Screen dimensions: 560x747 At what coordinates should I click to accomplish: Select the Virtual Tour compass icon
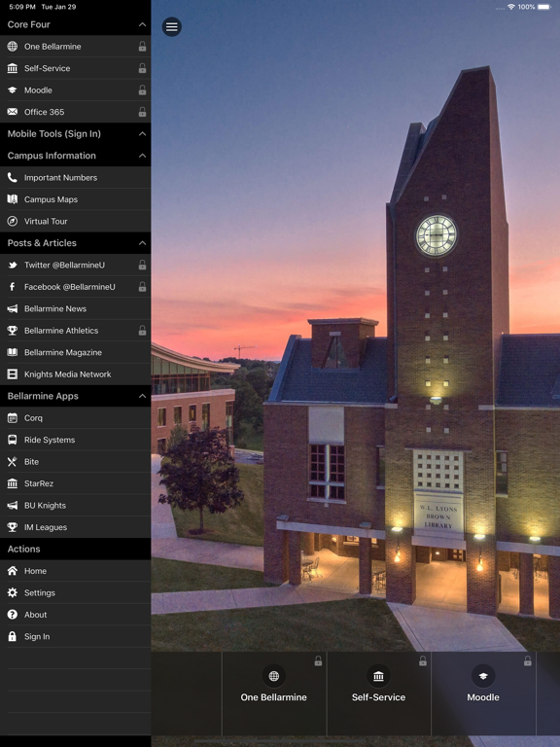(x=13, y=221)
